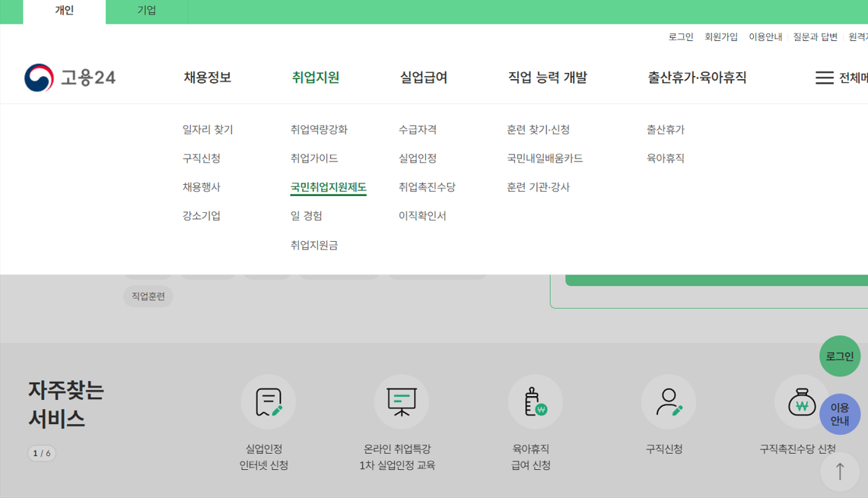The width and height of the screenshot is (868, 498).
Task: Click the 국민내일배움카드 link
Action: (x=545, y=158)
